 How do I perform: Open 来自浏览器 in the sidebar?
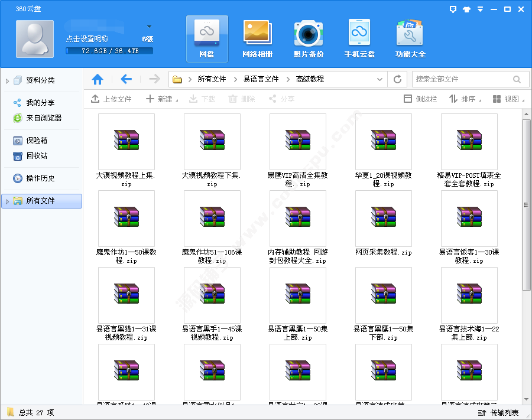[x=44, y=118]
